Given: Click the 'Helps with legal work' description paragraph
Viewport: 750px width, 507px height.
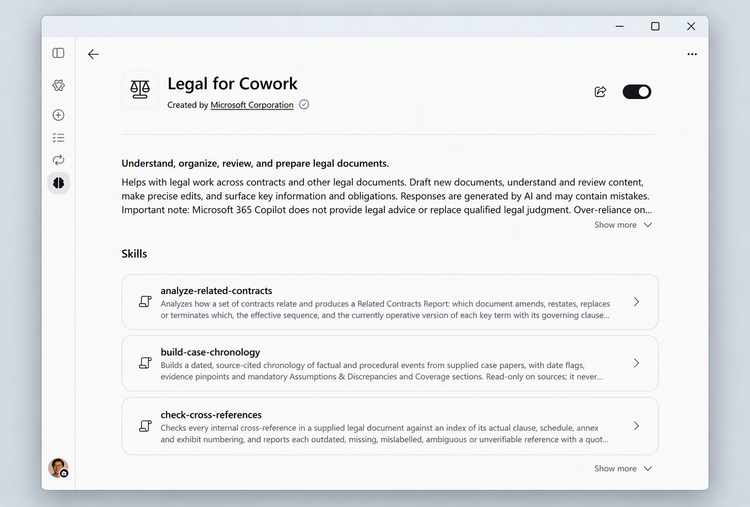Looking at the screenshot, I should click(x=386, y=196).
